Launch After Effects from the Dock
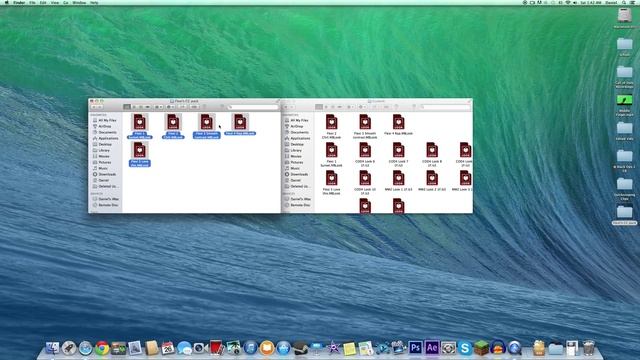Image resolution: width=640 pixels, height=360 pixels. pyautogui.click(x=432, y=348)
